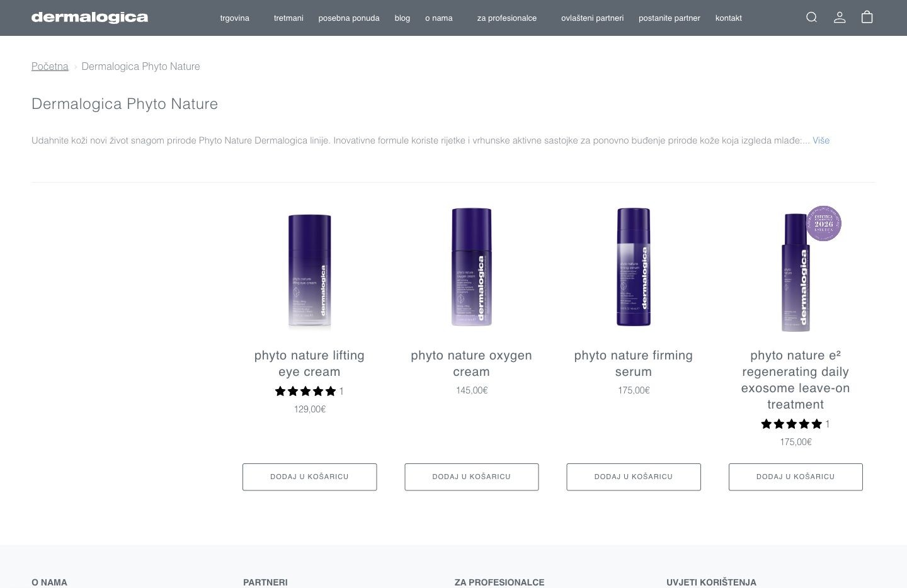Open the trgovina menu
This screenshot has height=588, width=907.
pos(235,18)
